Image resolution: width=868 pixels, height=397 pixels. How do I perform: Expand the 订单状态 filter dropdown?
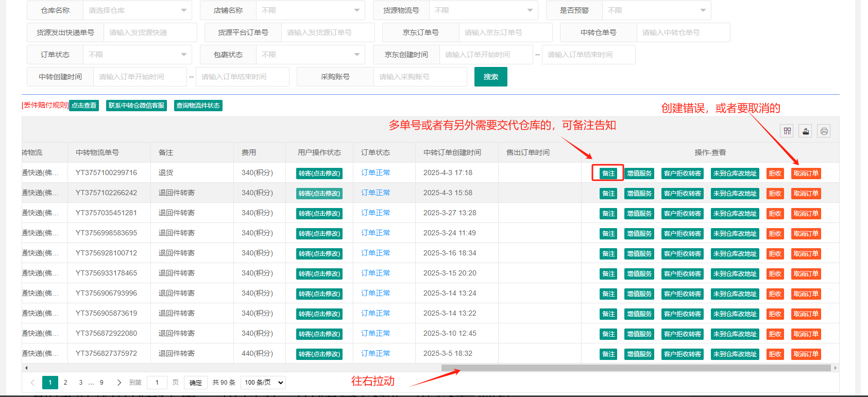[x=137, y=55]
